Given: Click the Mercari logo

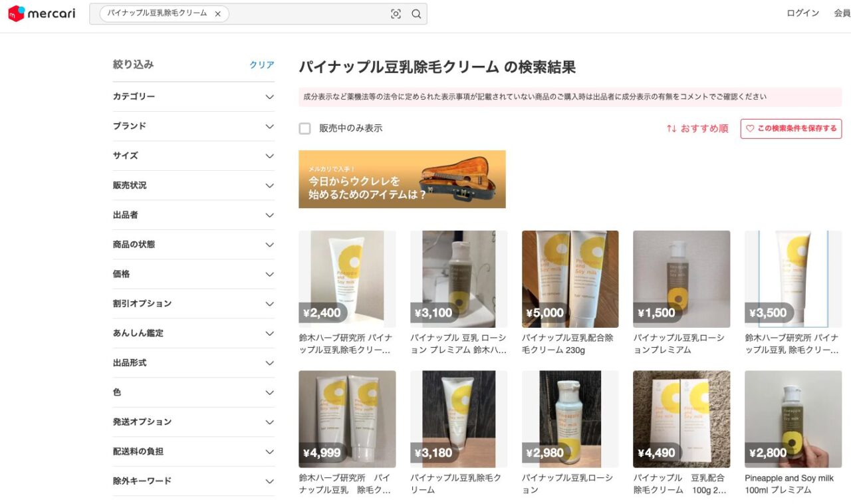Looking at the screenshot, I should [x=42, y=14].
